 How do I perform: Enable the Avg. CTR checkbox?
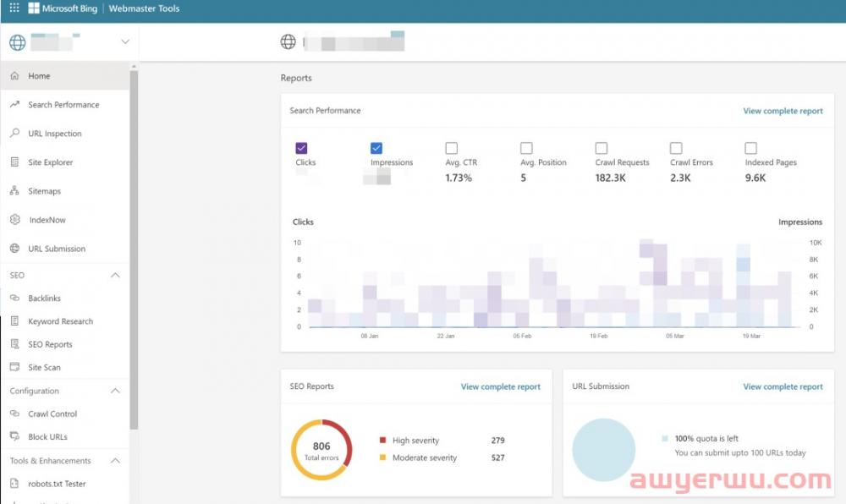point(452,148)
